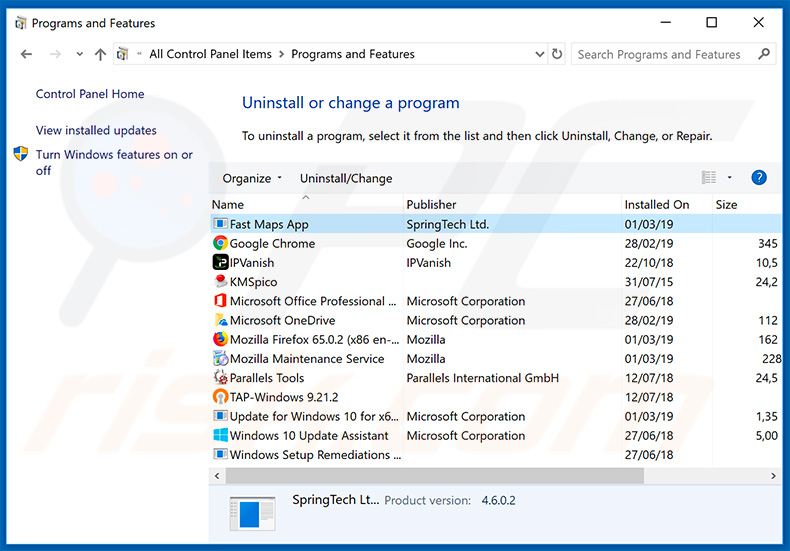Click the KMSpico red button icon
Viewport: 790px width, 551px height.
[x=220, y=281]
